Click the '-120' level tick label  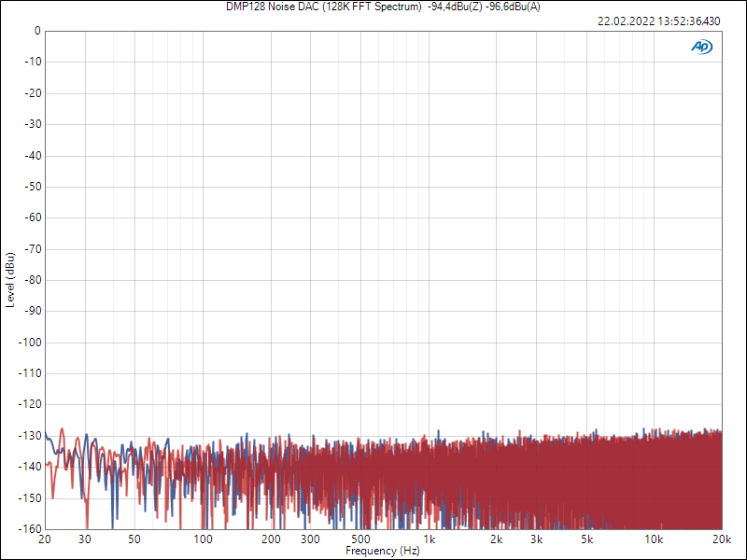coord(30,404)
